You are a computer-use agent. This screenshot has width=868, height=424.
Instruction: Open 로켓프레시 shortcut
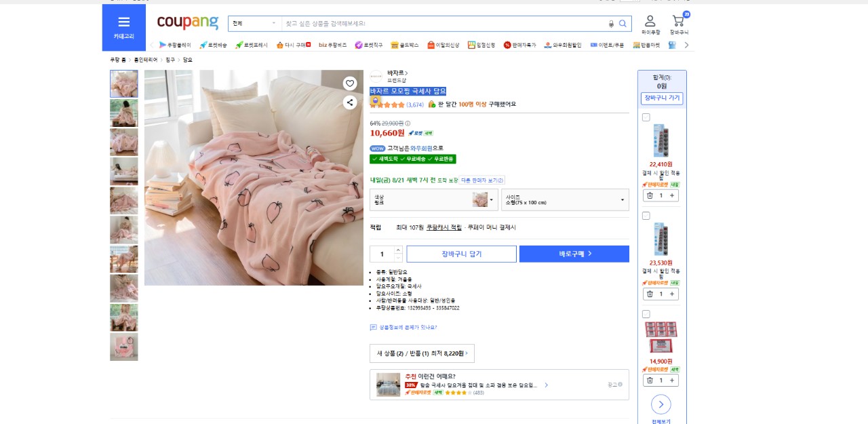click(x=252, y=45)
